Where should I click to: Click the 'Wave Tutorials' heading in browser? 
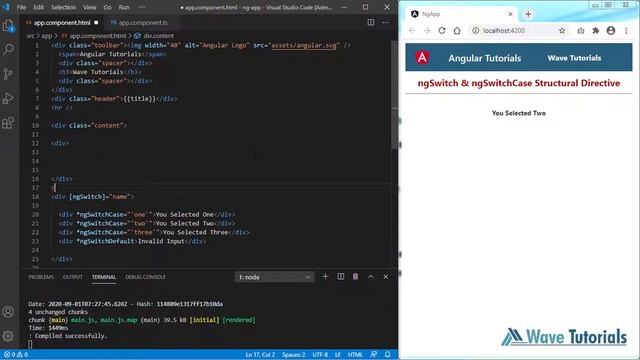pos(574,58)
